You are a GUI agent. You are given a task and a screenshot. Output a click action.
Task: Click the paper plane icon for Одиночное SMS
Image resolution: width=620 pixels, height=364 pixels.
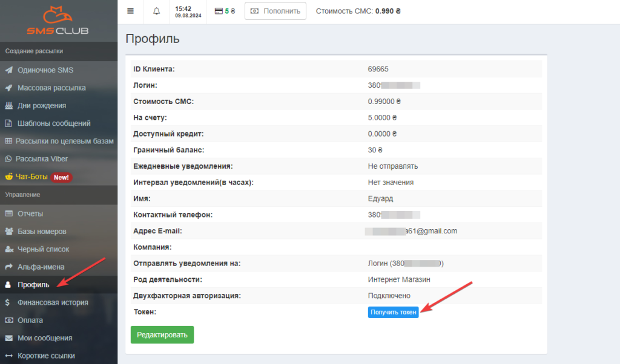(x=8, y=70)
